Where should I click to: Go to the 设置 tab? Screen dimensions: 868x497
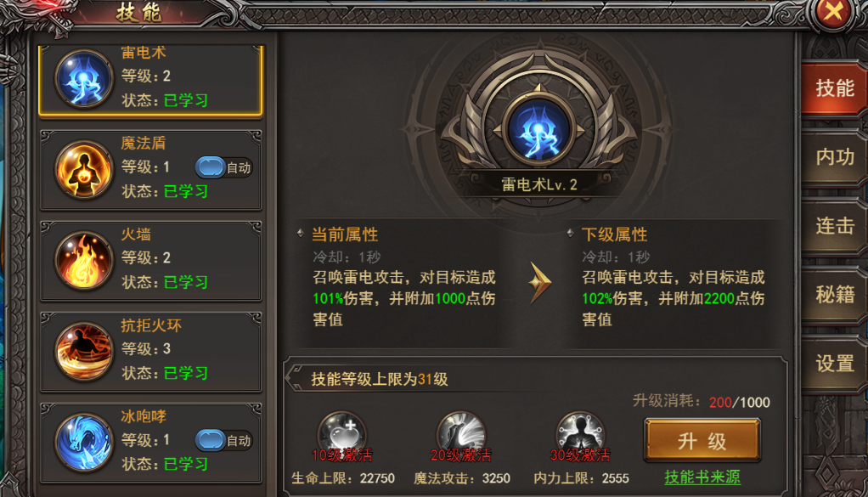[x=834, y=364]
